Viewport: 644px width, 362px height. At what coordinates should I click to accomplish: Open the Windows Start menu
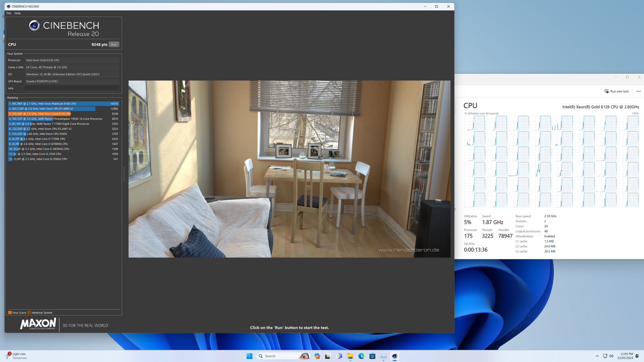click(250, 356)
